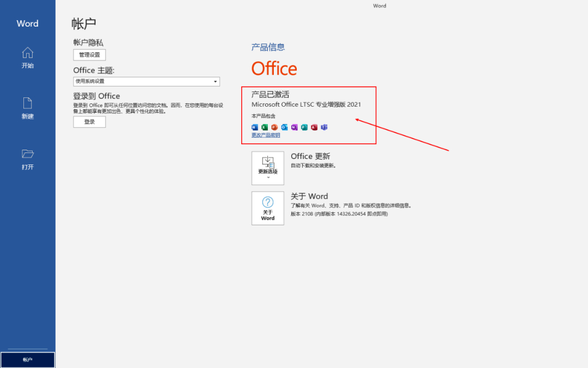This screenshot has height=368, width=588.
Task: Click the 本产品包含 label
Action: point(264,116)
